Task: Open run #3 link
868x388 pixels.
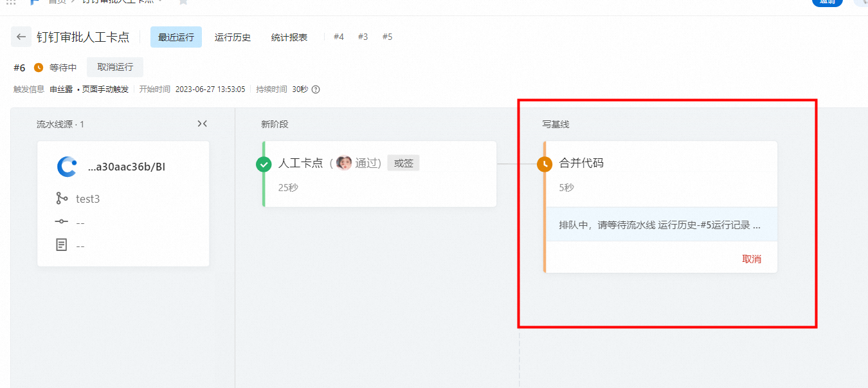Action: (363, 37)
